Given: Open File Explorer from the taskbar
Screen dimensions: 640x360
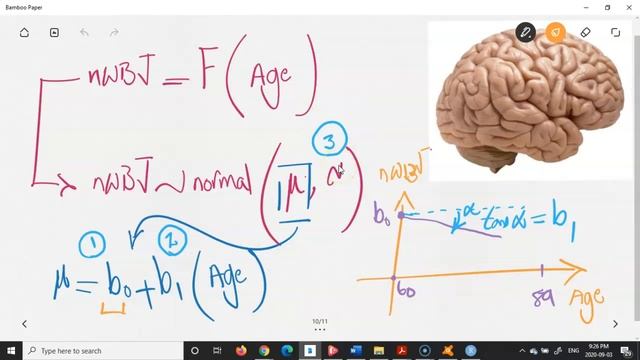Looking at the screenshot, I should click(x=379, y=351).
